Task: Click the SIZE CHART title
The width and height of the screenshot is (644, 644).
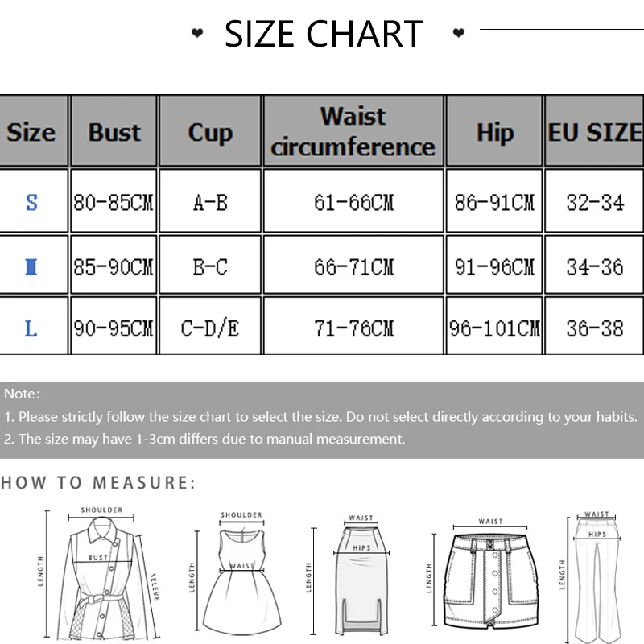Action: [324, 34]
